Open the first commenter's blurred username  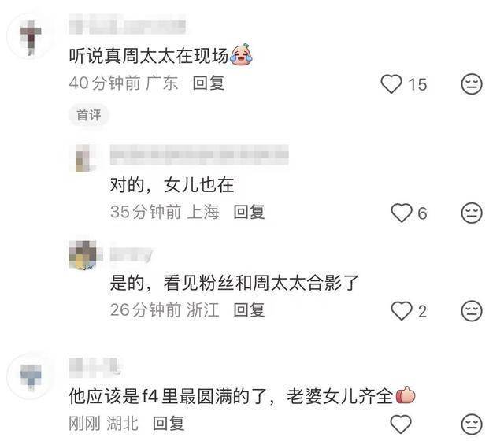pyautogui.click(x=128, y=24)
